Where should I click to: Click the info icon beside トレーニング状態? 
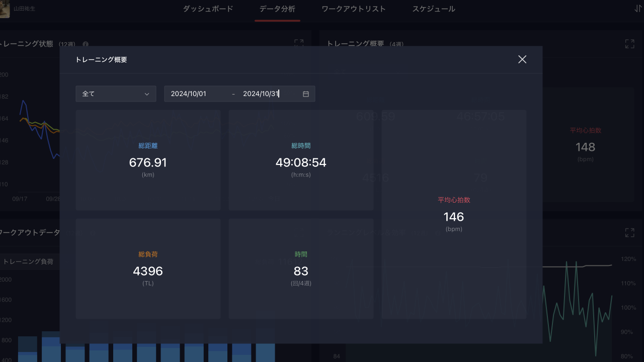tap(86, 44)
